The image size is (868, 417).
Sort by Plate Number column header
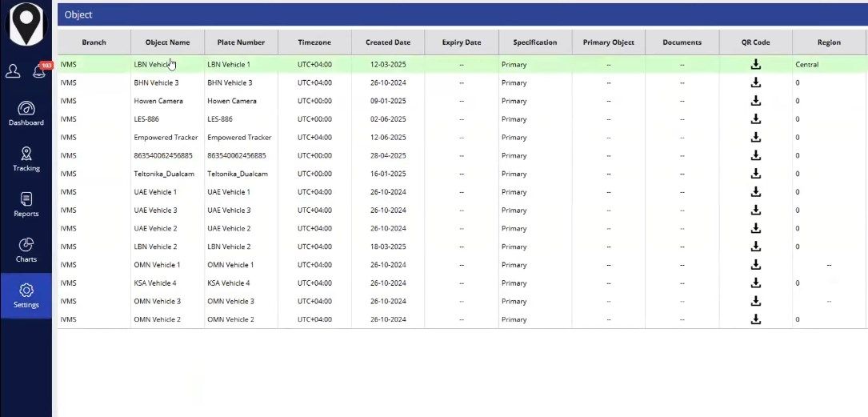pos(241,42)
